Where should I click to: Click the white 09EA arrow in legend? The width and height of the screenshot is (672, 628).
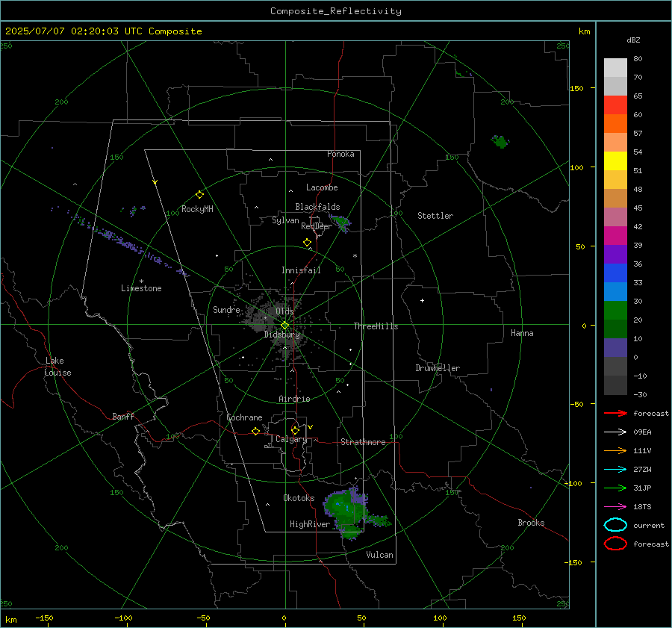point(615,432)
